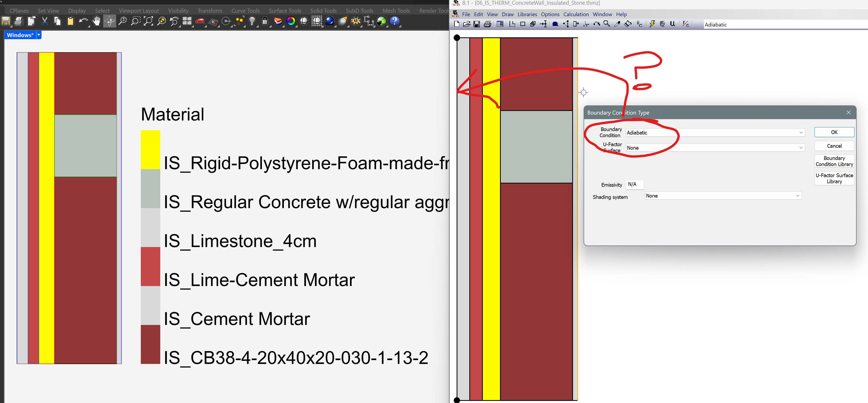Click the BC boundary conditions icon
The image size is (868, 403).
pyautogui.click(x=639, y=24)
